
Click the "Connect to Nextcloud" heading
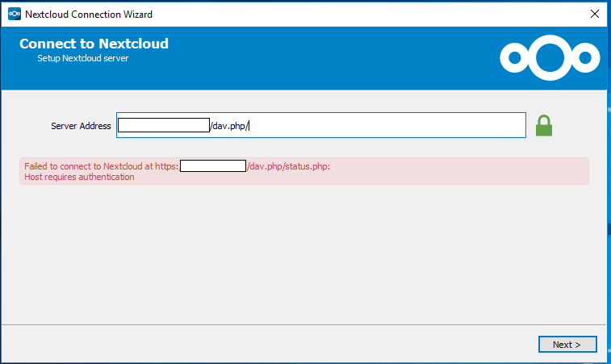pos(94,44)
